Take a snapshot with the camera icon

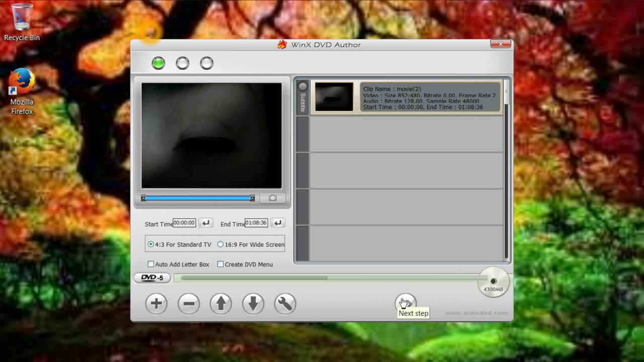pyautogui.click(x=273, y=198)
